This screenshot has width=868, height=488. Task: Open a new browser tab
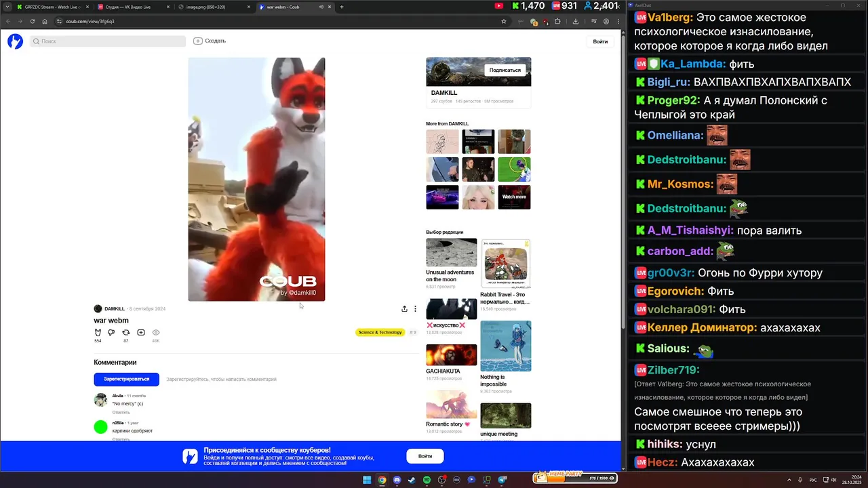[341, 7]
